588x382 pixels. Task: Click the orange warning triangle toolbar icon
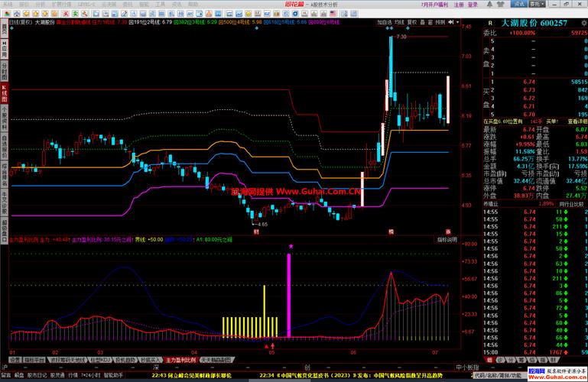point(209,14)
